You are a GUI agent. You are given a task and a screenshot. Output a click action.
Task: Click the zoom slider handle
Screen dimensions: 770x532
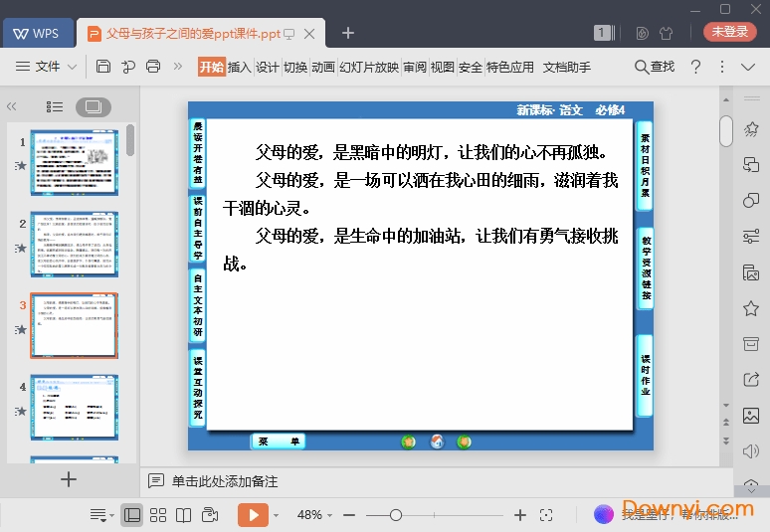click(x=396, y=514)
